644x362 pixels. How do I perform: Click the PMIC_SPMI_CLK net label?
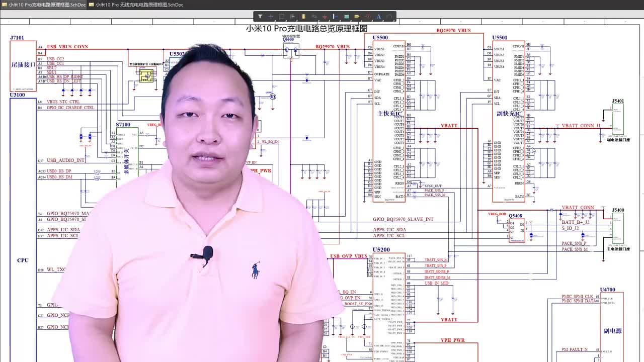[578, 297]
